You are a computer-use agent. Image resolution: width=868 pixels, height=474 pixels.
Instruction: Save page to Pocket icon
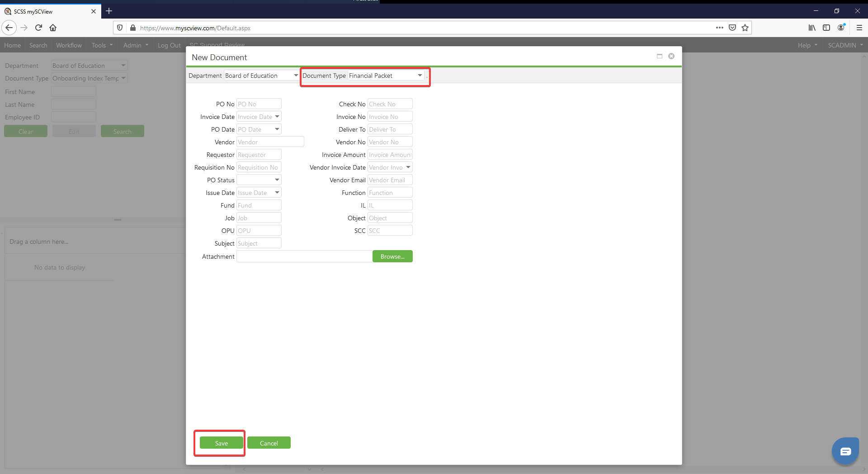click(x=732, y=28)
